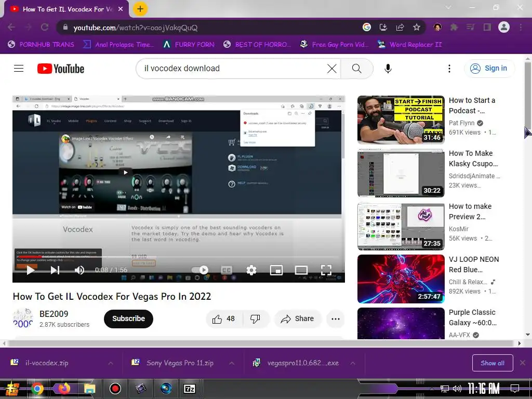This screenshot has width=532, height=399.
Task: Open BE2009 channel name link
Action: click(x=54, y=314)
